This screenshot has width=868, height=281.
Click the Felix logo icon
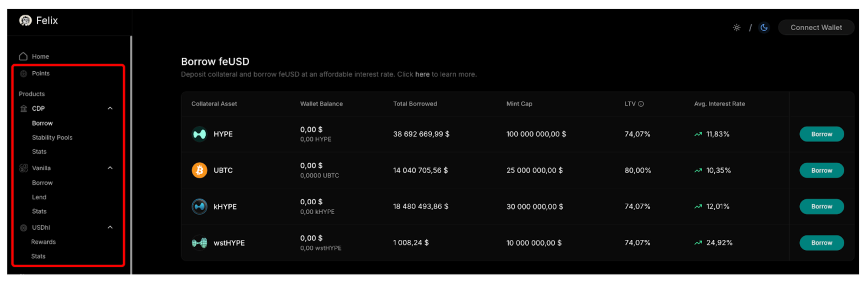[26, 20]
